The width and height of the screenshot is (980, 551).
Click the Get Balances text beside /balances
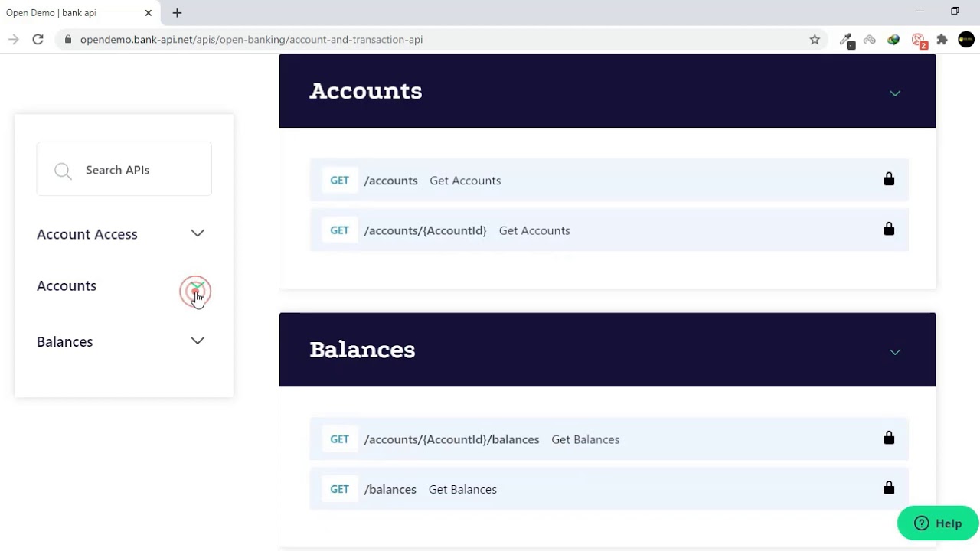(x=462, y=490)
